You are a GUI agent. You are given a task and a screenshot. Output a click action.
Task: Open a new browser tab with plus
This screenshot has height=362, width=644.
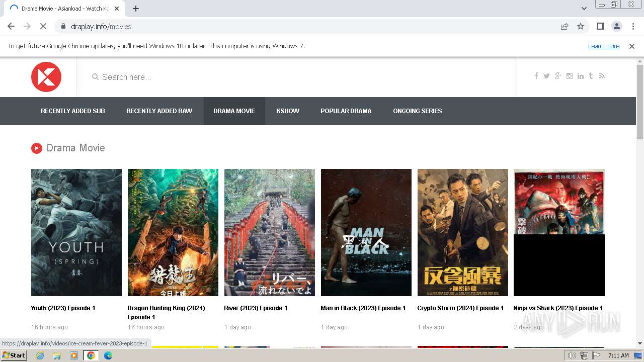tap(136, 9)
